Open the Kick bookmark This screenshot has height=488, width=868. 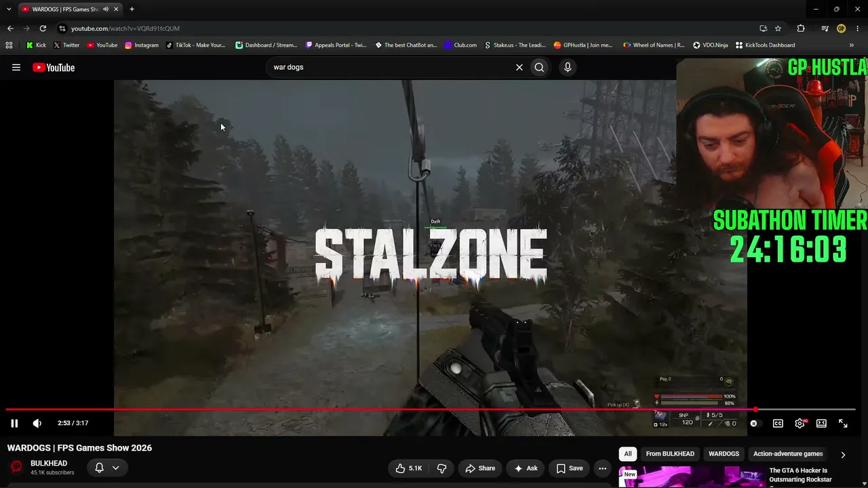(36, 45)
